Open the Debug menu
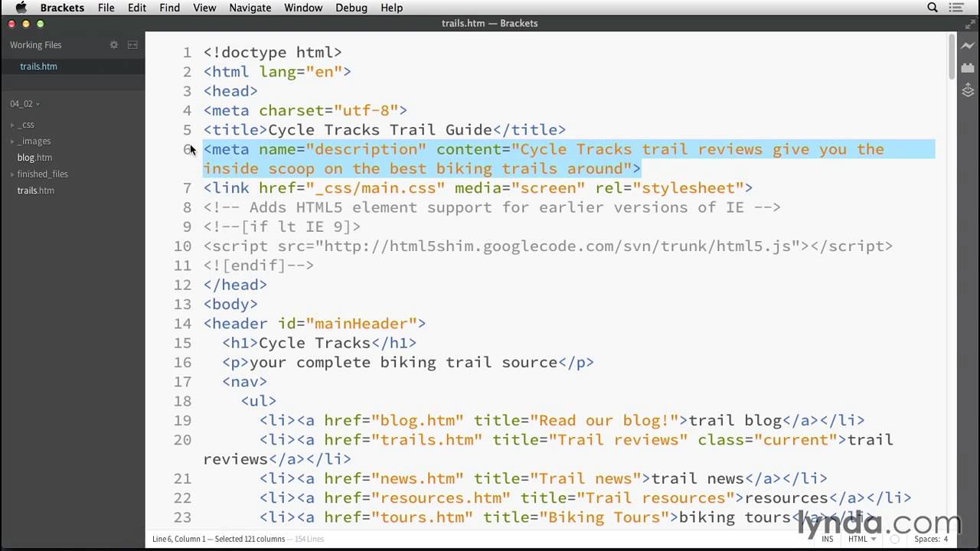This screenshot has height=551, width=980. tap(351, 8)
